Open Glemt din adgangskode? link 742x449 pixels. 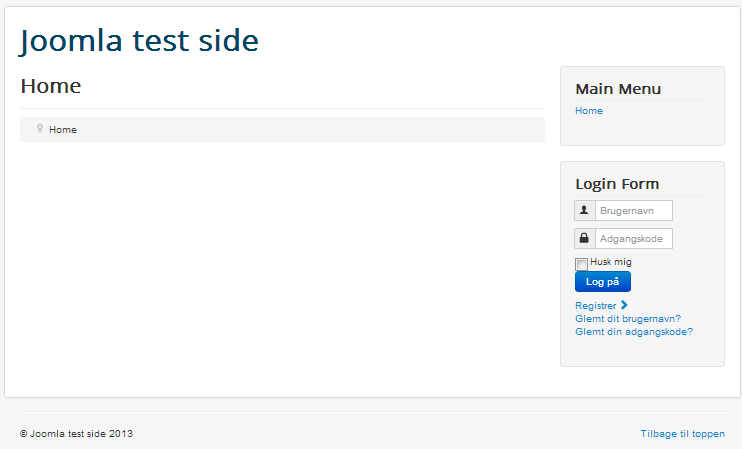tap(634, 332)
